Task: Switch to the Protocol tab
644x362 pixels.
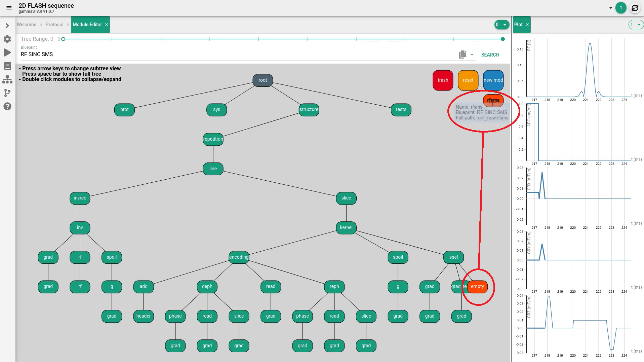Action: click(x=54, y=25)
